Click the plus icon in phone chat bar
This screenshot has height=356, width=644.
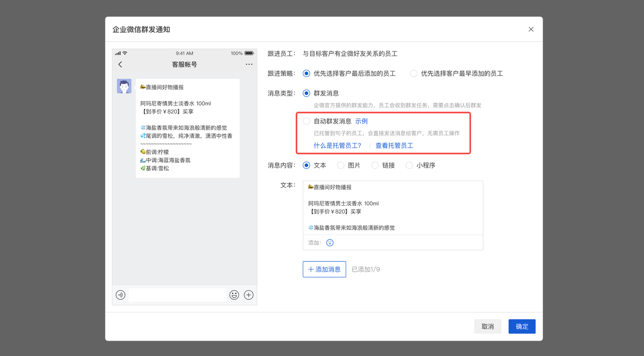[x=249, y=295]
